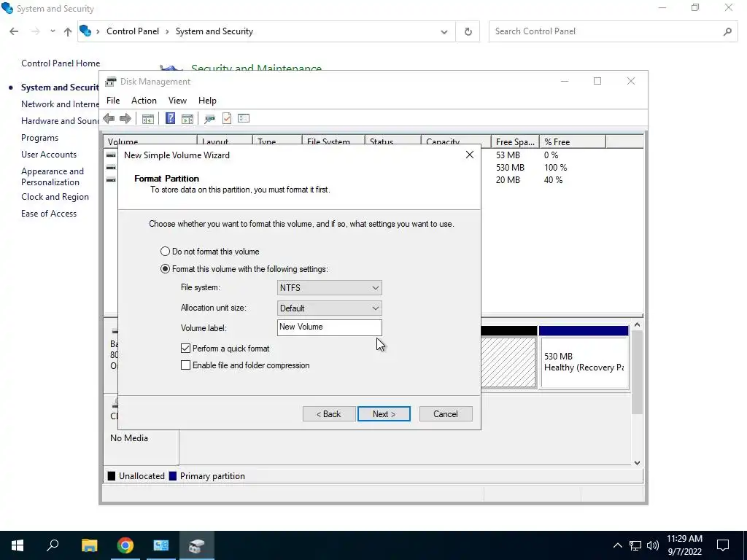Click the Disk Management title bar icon
Image resolution: width=747 pixels, height=560 pixels.
point(111,82)
